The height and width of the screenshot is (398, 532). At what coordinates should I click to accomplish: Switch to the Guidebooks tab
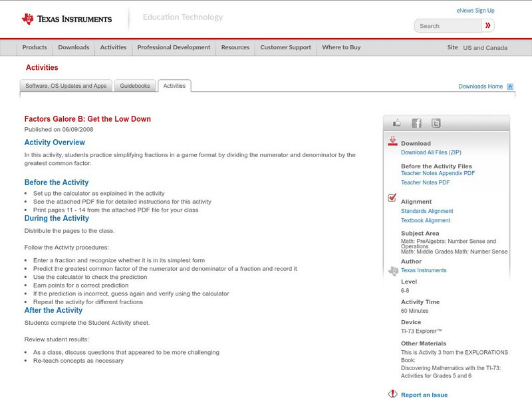click(135, 86)
